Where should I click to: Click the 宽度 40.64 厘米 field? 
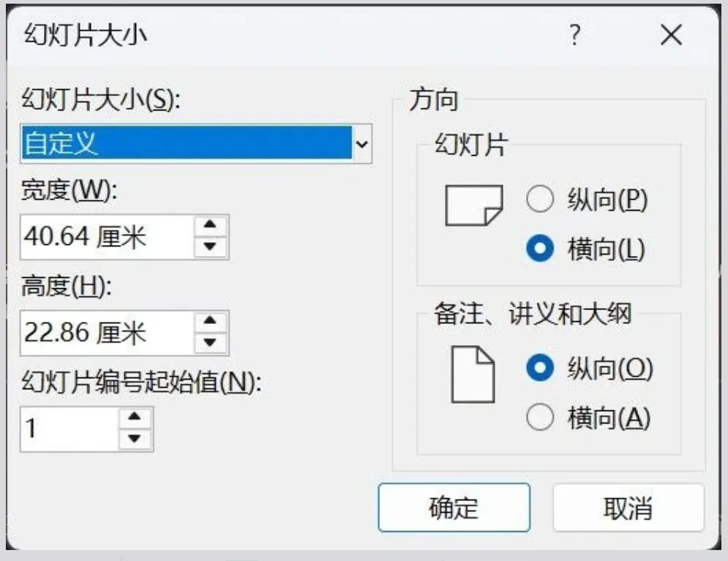(x=107, y=237)
